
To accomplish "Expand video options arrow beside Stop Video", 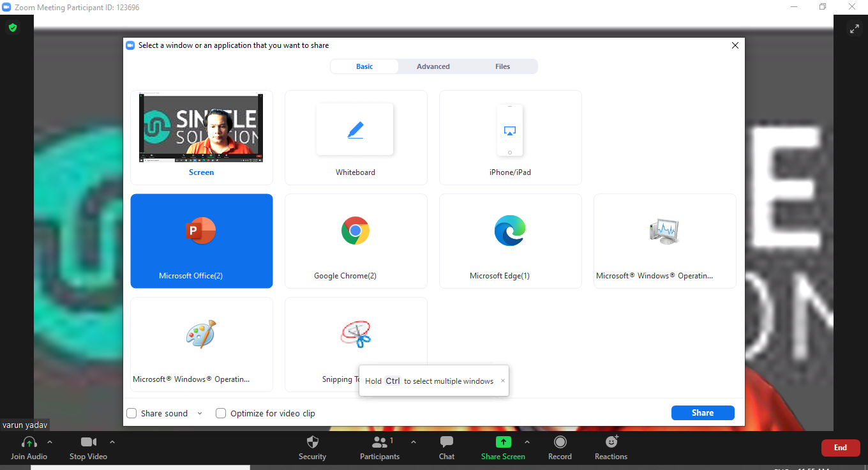I will coord(112,442).
